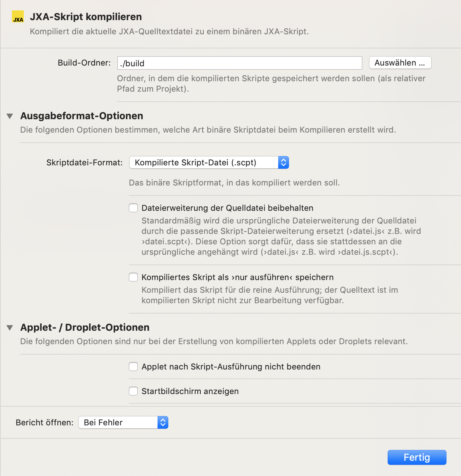
Task: Click the blue stepper arrows beside Skriptdatei-Format
Action: (283, 162)
